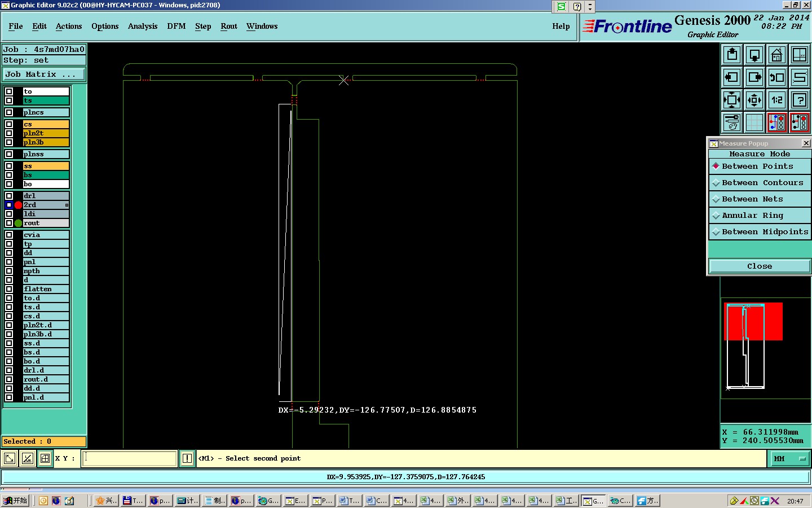Select the 'cvia' layer row

tap(46, 235)
